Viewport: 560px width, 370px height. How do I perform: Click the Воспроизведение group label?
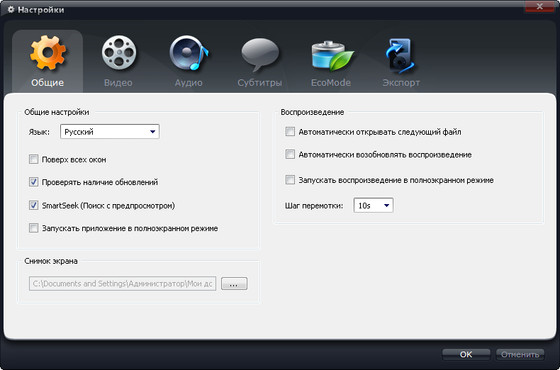pos(312,112)
